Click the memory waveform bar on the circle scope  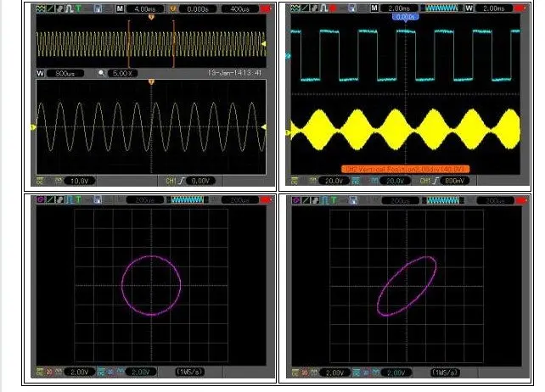click(188, 200)
